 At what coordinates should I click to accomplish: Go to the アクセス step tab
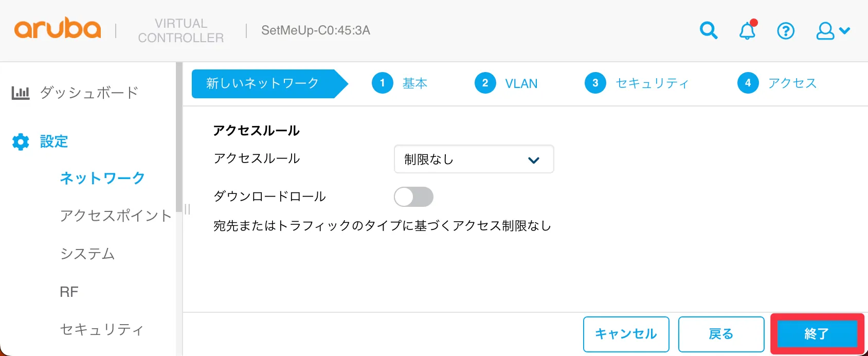[x=792, y=83]
